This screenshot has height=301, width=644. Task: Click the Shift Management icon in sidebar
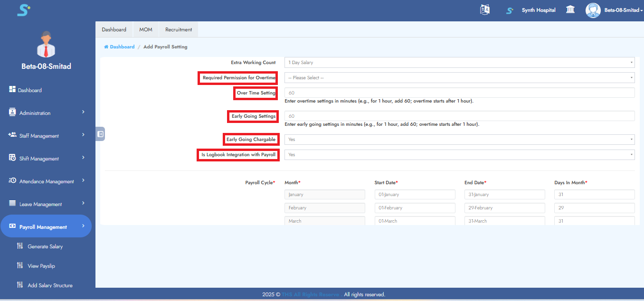pyautogui.click(x=12, y=158)
